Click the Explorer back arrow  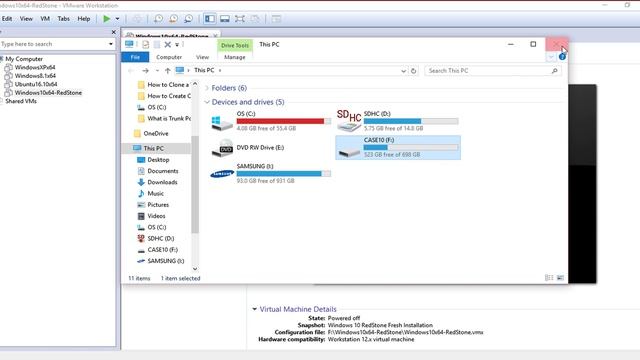131,71
